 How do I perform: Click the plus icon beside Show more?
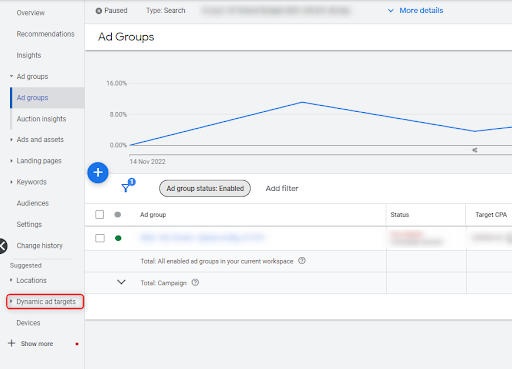coord(12,343)
